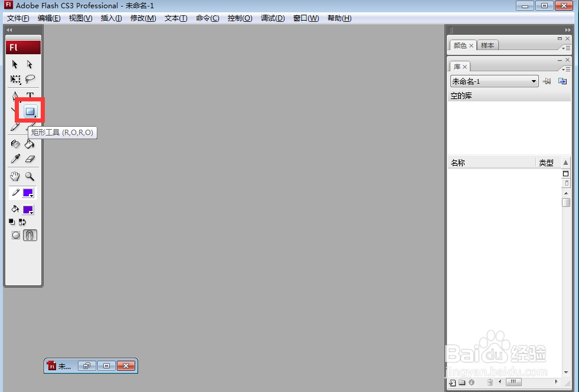Click the new library panel icon

(562, 81)
